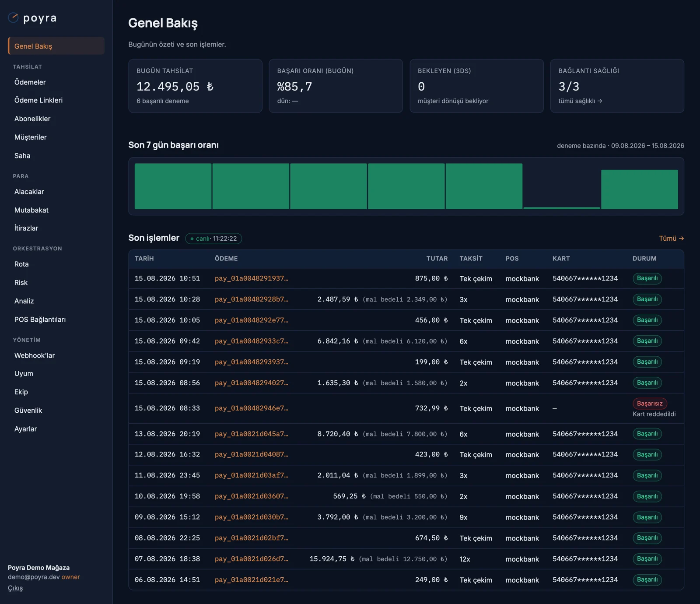Open payment pay_01a00482928b7…

[x=251, y=299]
